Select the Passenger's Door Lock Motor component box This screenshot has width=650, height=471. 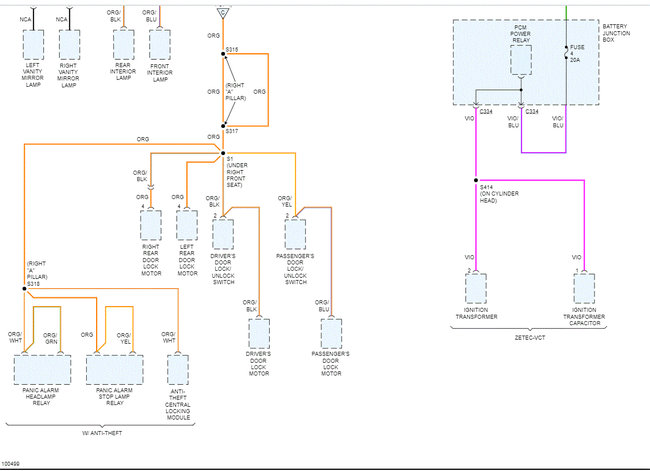(331, 334)
